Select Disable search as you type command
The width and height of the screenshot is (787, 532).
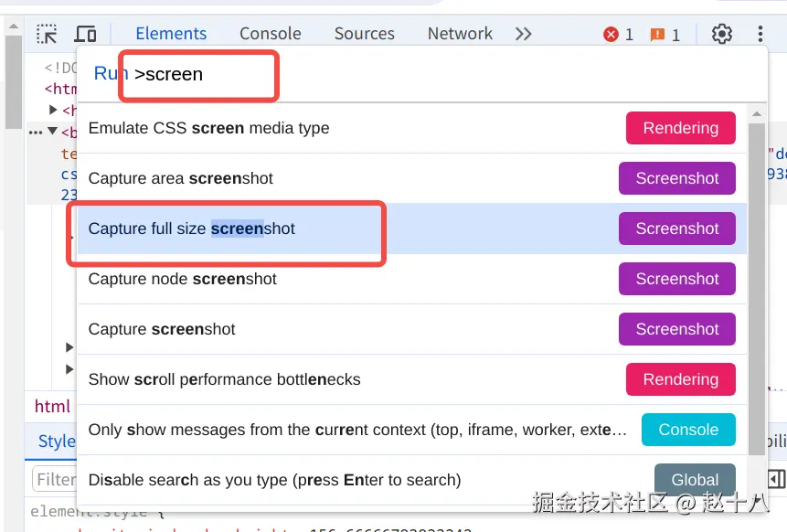412,479
